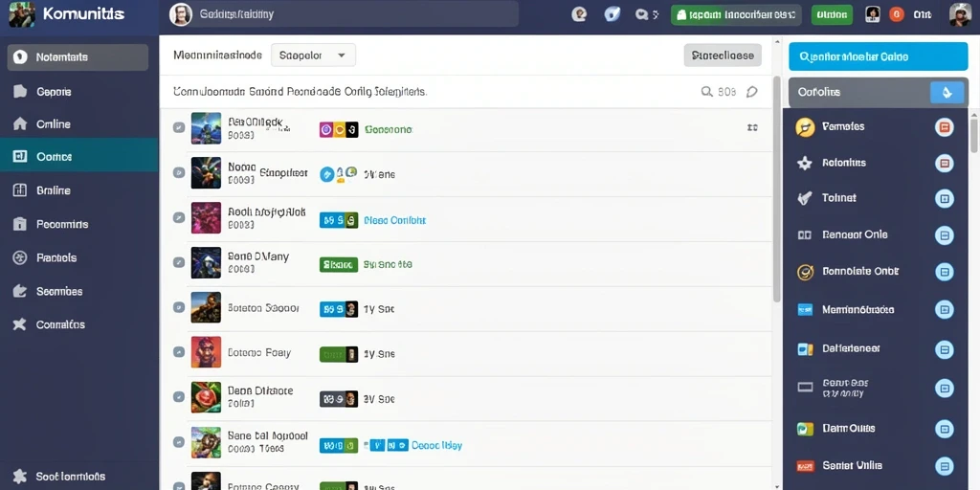The height and width of the screenshot is (490, 980).
Task: Click the gray Stioteolioese button
Action: pos(723,55)
